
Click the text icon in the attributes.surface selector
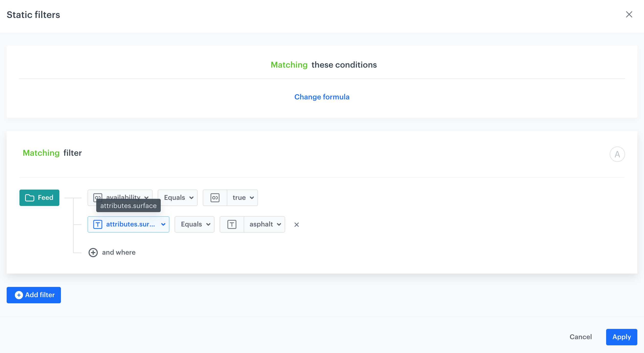(x=98, y=224)
